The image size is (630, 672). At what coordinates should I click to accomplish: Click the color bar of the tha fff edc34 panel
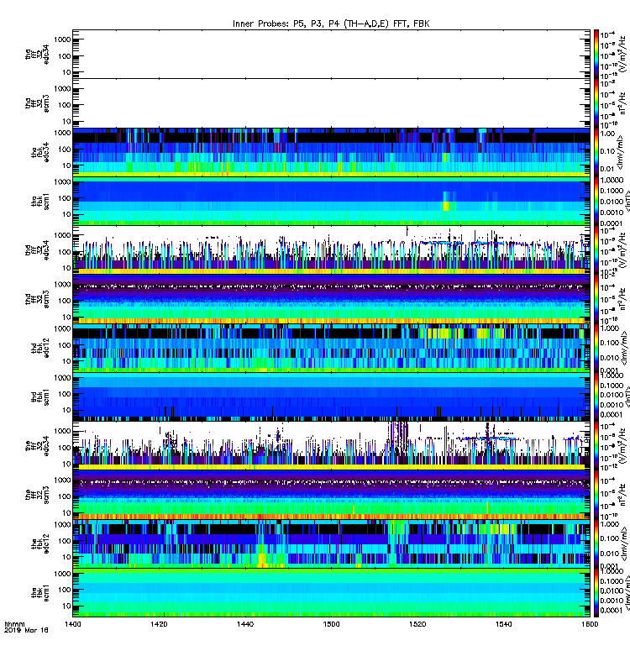tap(596, 54)
